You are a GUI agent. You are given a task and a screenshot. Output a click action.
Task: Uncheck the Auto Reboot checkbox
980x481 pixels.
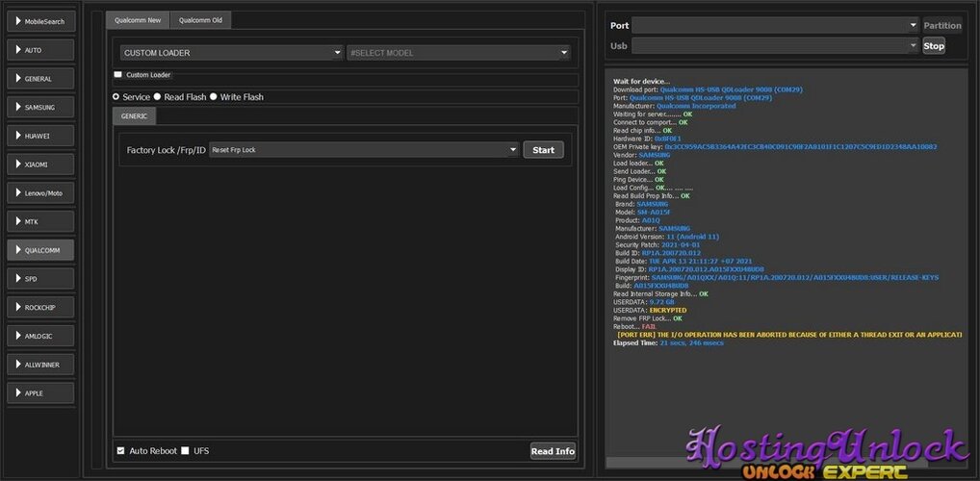coord(120,450)
